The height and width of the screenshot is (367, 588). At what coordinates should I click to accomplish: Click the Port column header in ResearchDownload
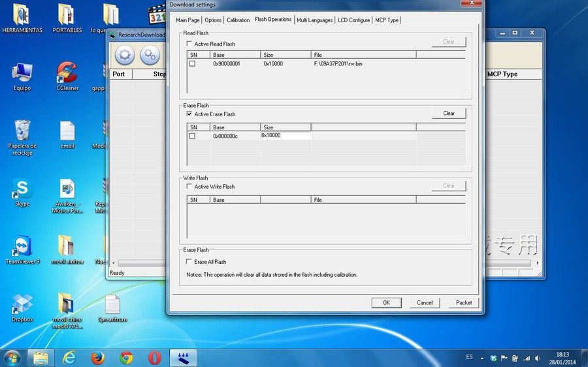(x=120, y=74)
